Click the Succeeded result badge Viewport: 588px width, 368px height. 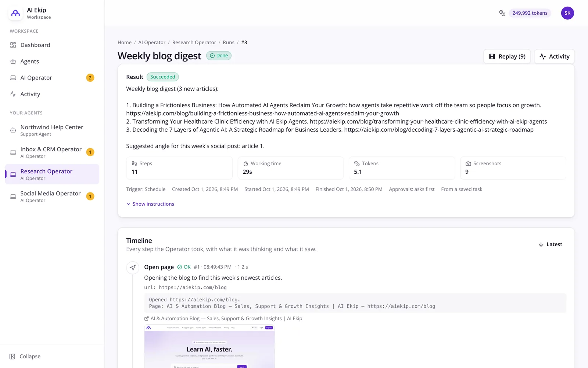click(x=163, y=77)
